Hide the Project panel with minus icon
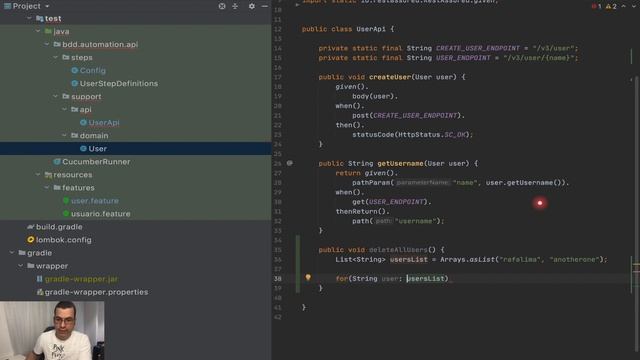The height and width of the screenshot is (360, 640). 264,6
